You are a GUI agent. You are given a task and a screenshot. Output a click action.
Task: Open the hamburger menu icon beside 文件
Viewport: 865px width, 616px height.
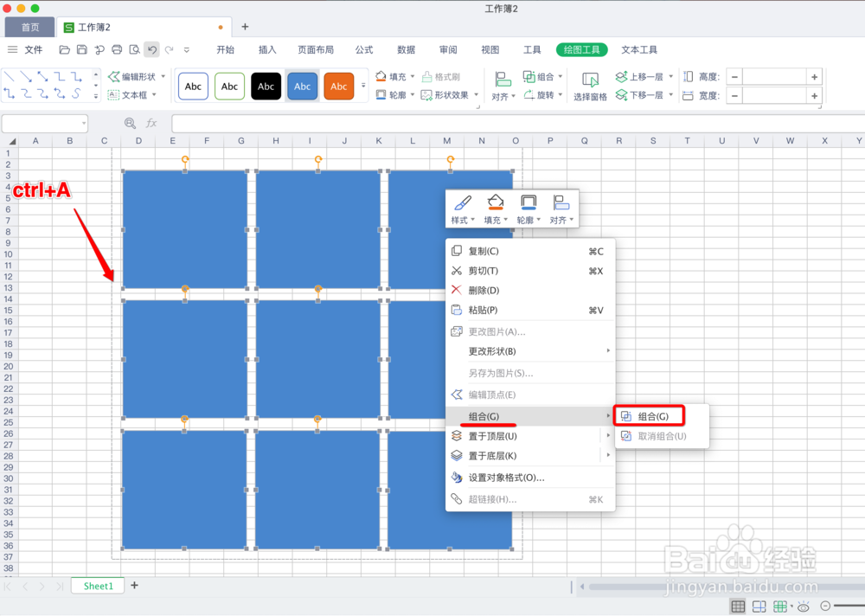[x=12, y=49]
